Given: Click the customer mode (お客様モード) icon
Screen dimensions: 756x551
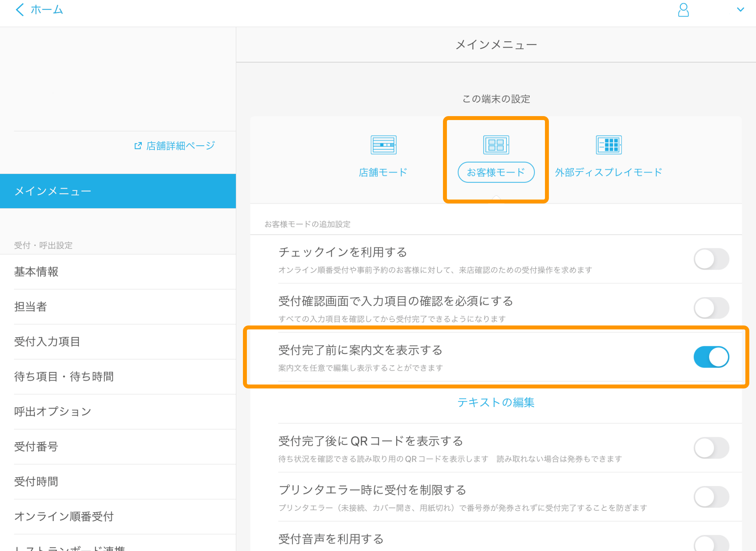Looking at the screenshot, I should point(496,145).
